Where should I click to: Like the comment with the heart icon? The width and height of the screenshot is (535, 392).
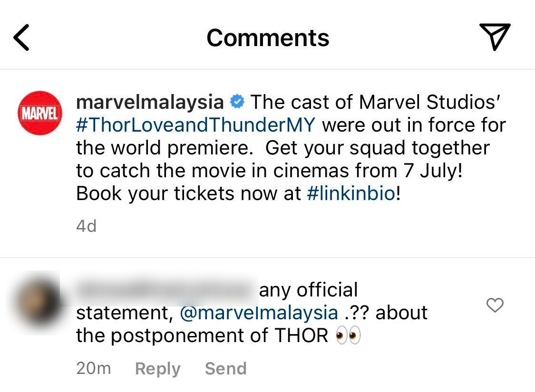click(x=495, y=305)
